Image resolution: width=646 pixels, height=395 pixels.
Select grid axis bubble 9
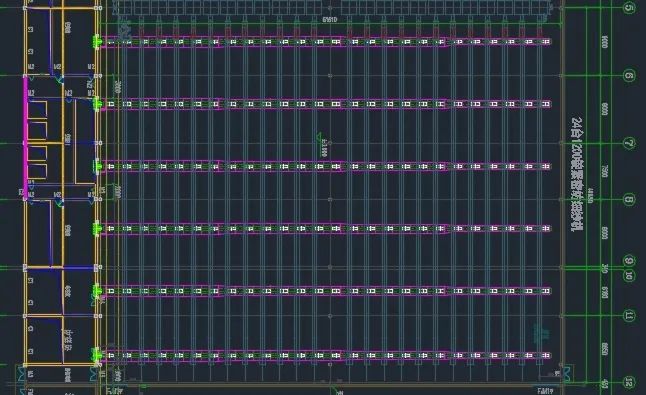(x=629, y=261)
